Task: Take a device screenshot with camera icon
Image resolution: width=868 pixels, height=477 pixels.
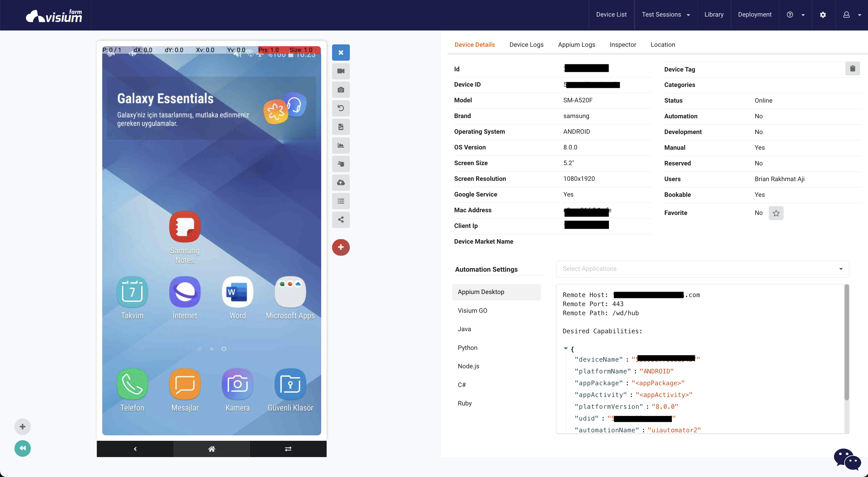Action: point(341,90)
